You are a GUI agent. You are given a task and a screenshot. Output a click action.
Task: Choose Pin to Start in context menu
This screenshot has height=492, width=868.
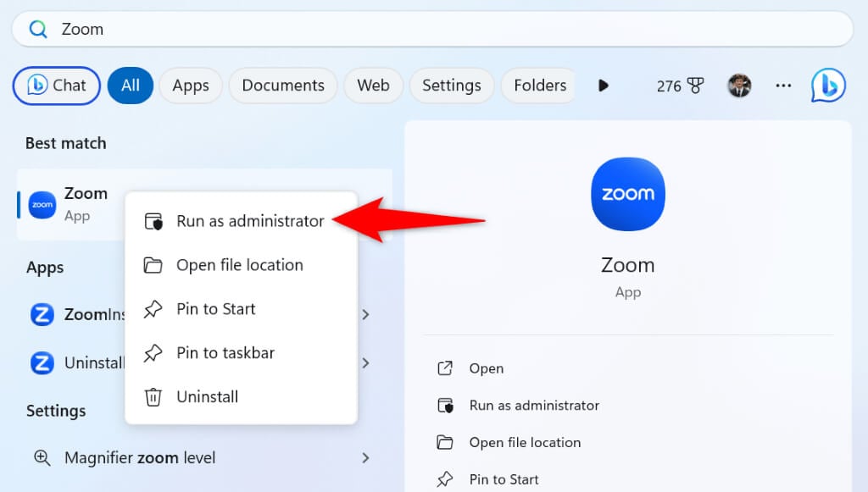coord(242,309)
